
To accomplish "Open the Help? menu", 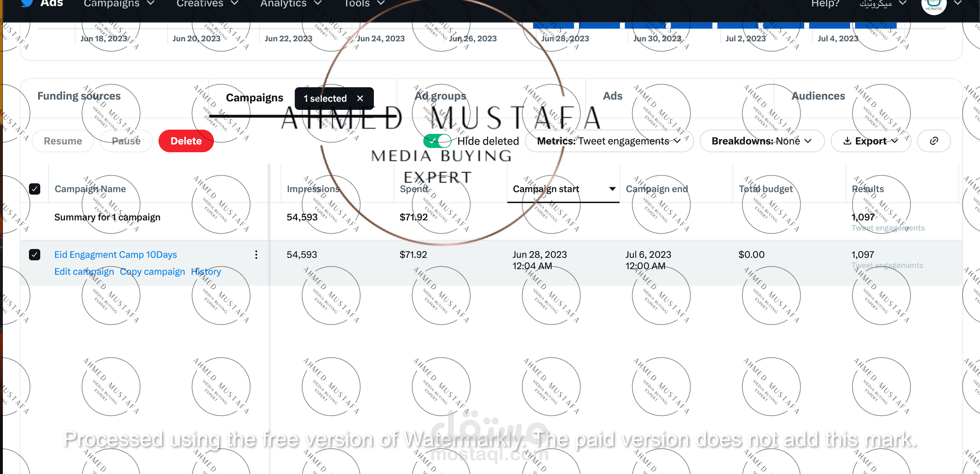I will pyautogui.click(x=825, y=4).
